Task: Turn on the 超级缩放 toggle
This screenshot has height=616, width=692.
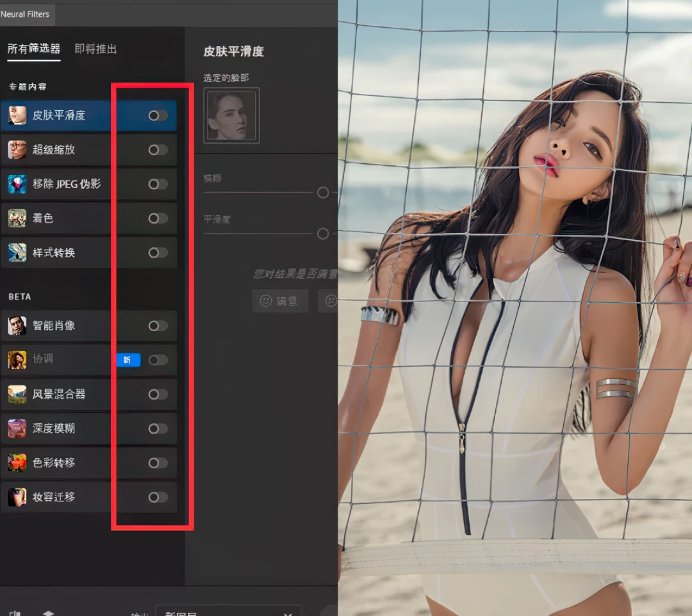Action: click(158, 150)
